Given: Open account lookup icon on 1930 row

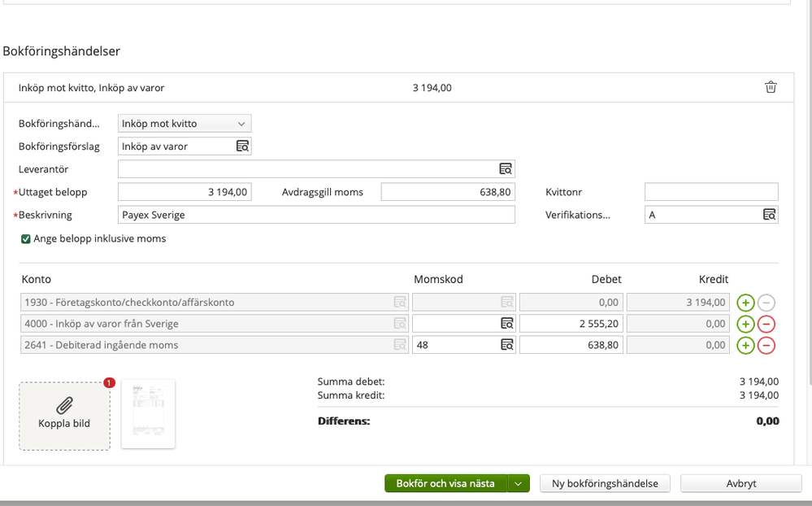Looking at the screenshot, I should point(400,303).
